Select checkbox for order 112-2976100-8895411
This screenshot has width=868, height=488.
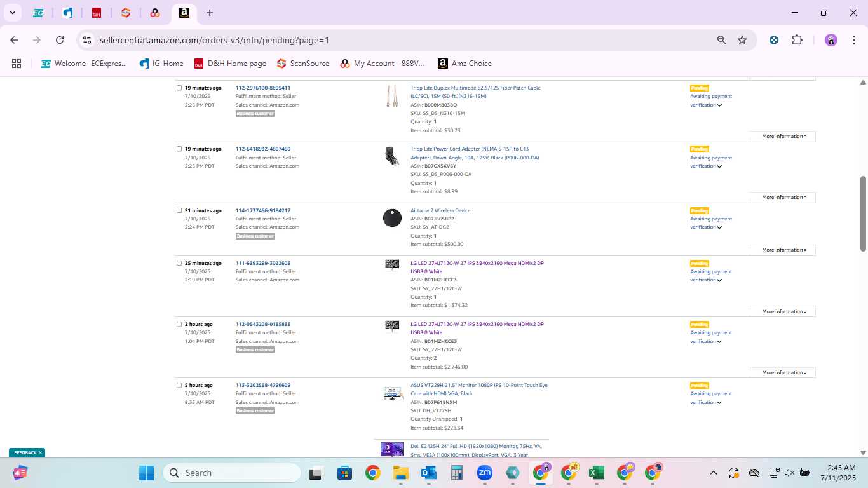pyautogui.click(x=179, y=88)
